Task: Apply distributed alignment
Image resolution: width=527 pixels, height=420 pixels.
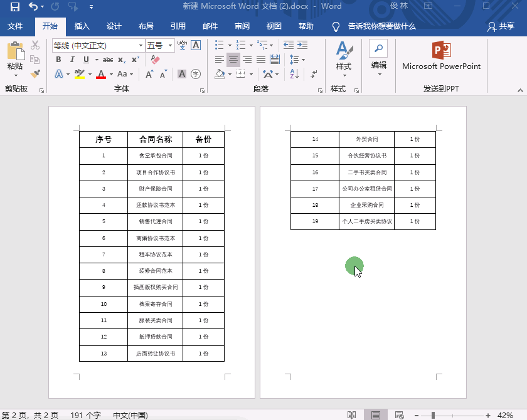Action: pyautogui.click(x=275, y=60)
